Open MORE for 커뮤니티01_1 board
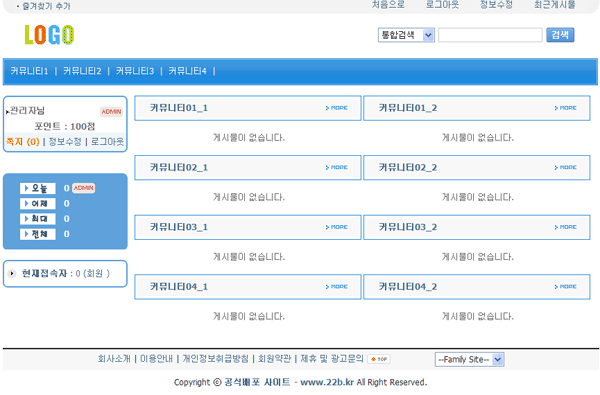This screenshot has width=600, height=395. coord(336,108)
